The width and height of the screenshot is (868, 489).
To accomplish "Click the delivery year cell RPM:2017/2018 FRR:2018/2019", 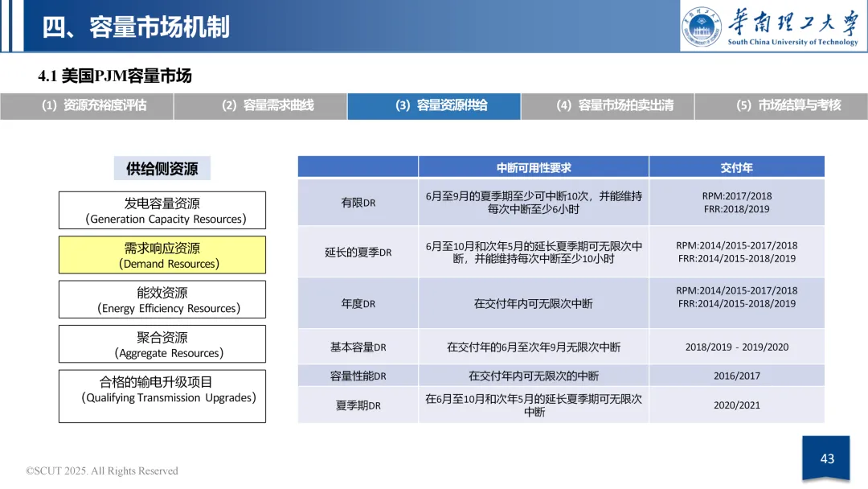I will click(737, 203).
